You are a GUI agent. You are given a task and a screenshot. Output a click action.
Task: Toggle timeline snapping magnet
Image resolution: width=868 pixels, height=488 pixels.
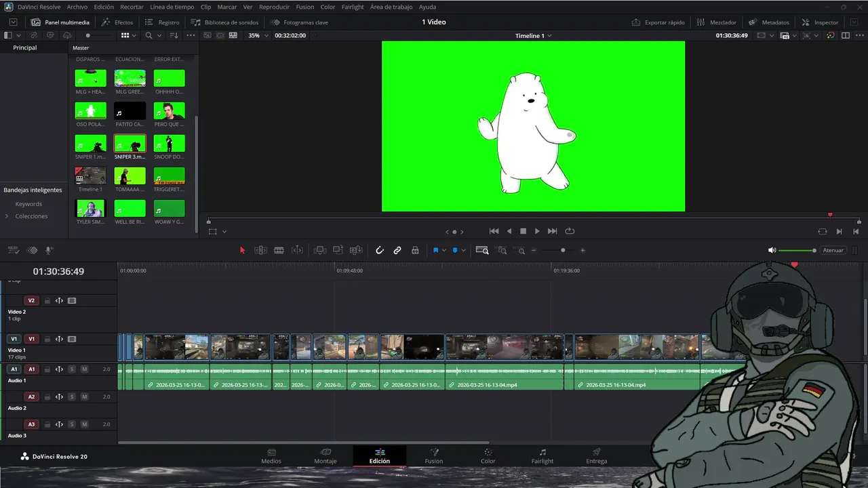tap(380, 250)
